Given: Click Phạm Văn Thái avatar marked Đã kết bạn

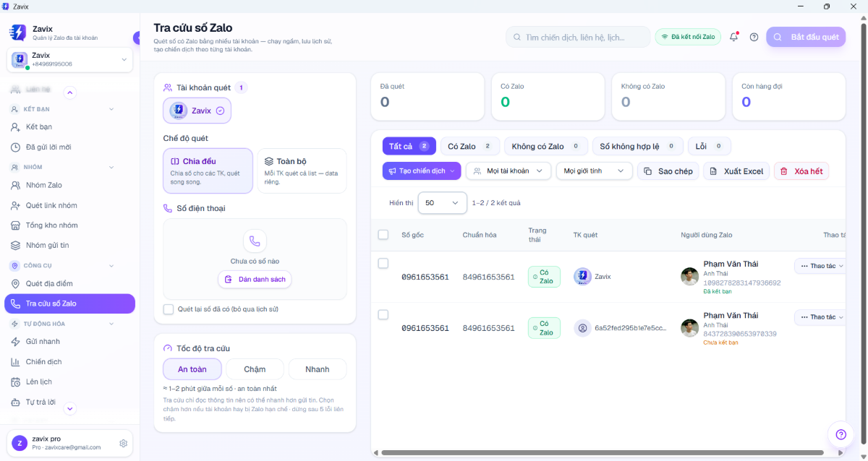Looking at the screenshot, I should pos(689,276).
